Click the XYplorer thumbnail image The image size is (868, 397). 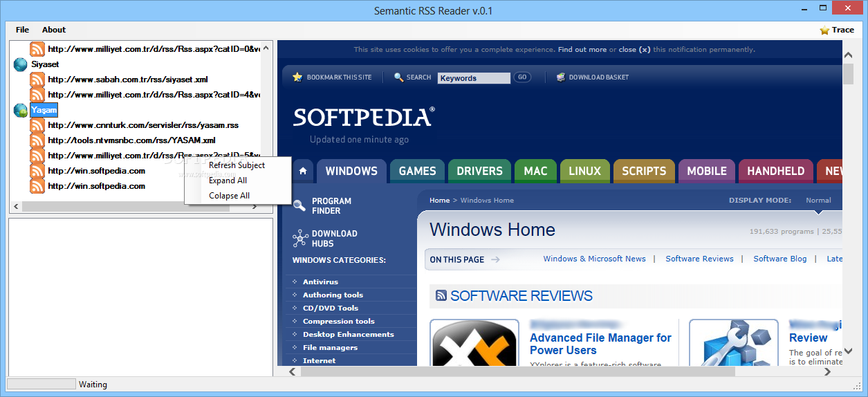tap(474, 342)
